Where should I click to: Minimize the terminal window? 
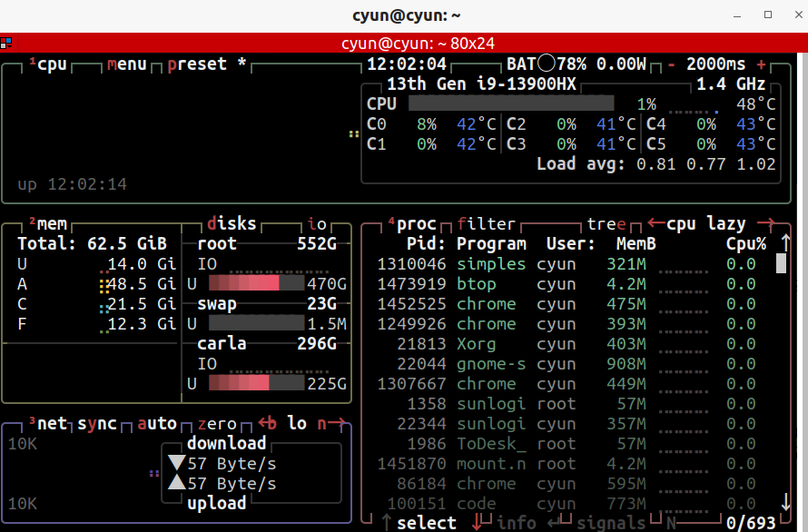737,15
